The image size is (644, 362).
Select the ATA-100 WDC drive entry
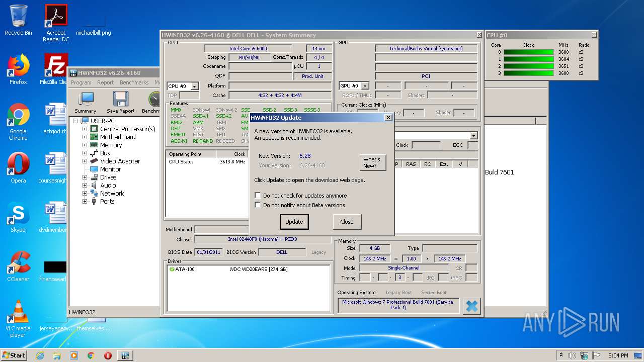249,269
